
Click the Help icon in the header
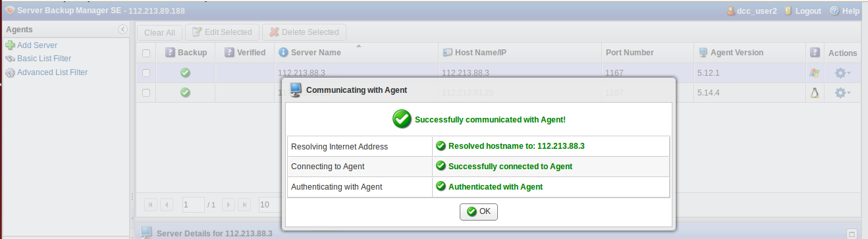[834, 11]
